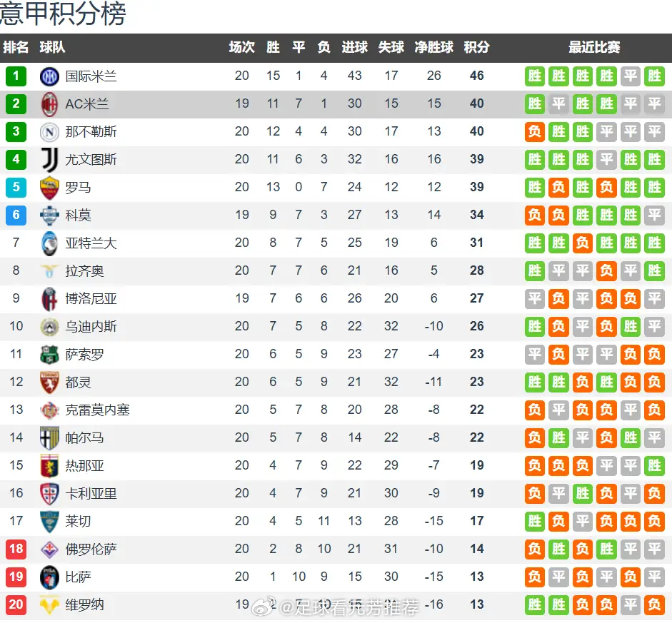Click the Juventus (尤文图斯) logo

pos(50,160)
